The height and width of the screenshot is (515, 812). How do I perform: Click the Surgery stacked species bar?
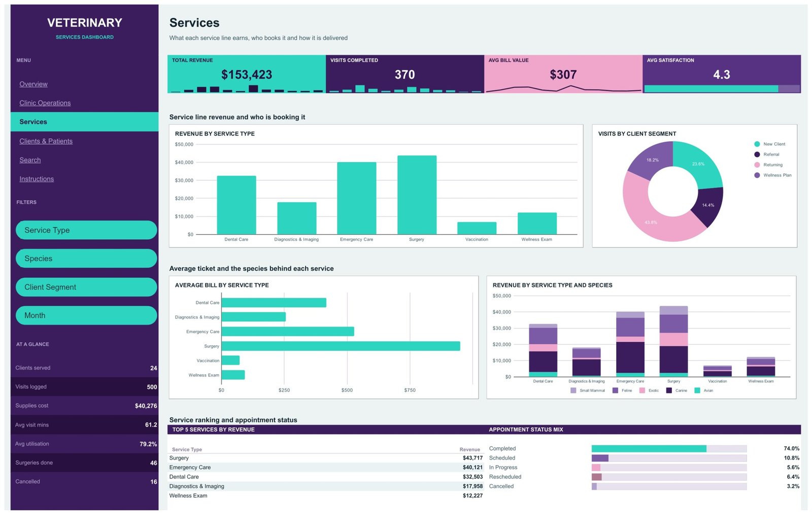673,341
